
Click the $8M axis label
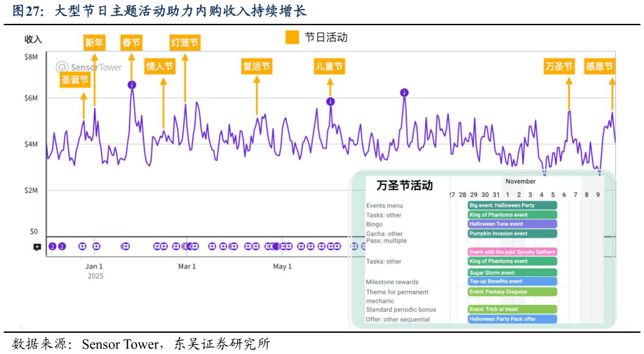tap(31, 57)
